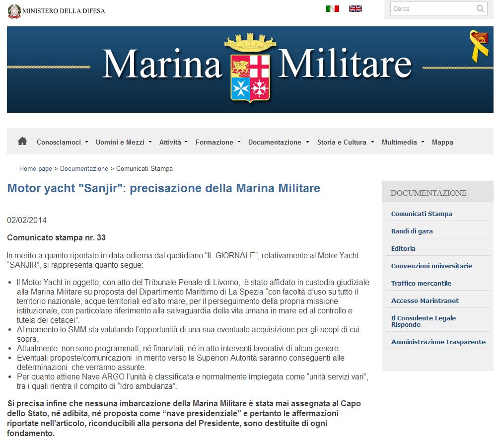Open Il Consulente Legale Risponde link
This screenshot has width=498, height=448.
(423, 321)
